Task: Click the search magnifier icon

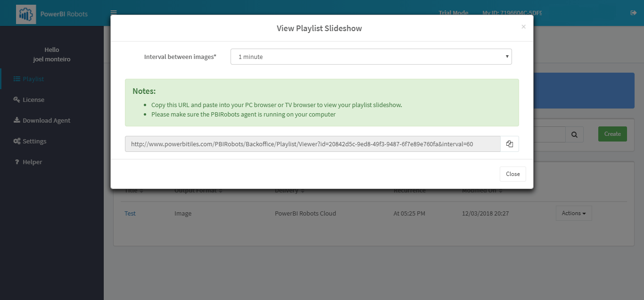Action: [574, 134]
